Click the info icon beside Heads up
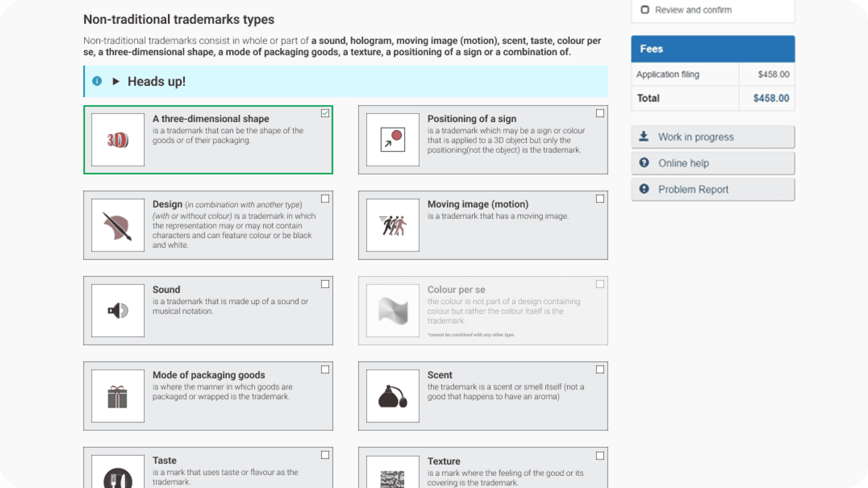This screenshot has height=488, width=868. click(x=97, y=81)
